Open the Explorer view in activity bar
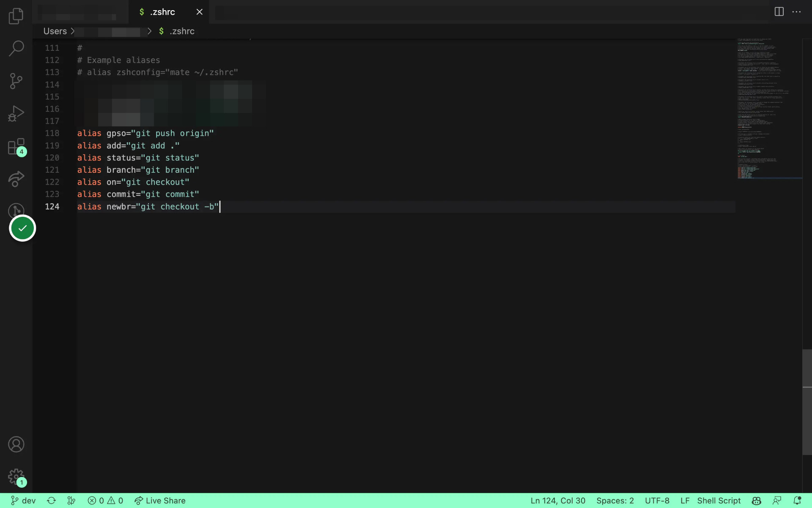This screenshot has height=508, width=812. click(16, 16)
